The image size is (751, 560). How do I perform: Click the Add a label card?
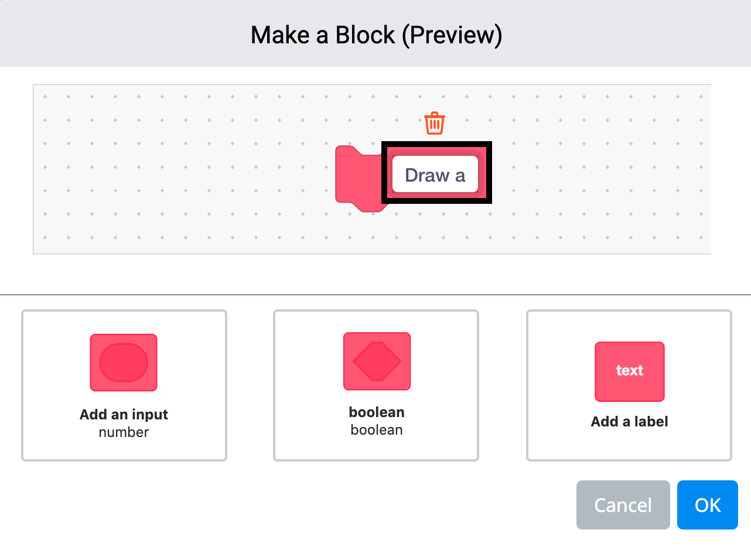tap(629, 385)
